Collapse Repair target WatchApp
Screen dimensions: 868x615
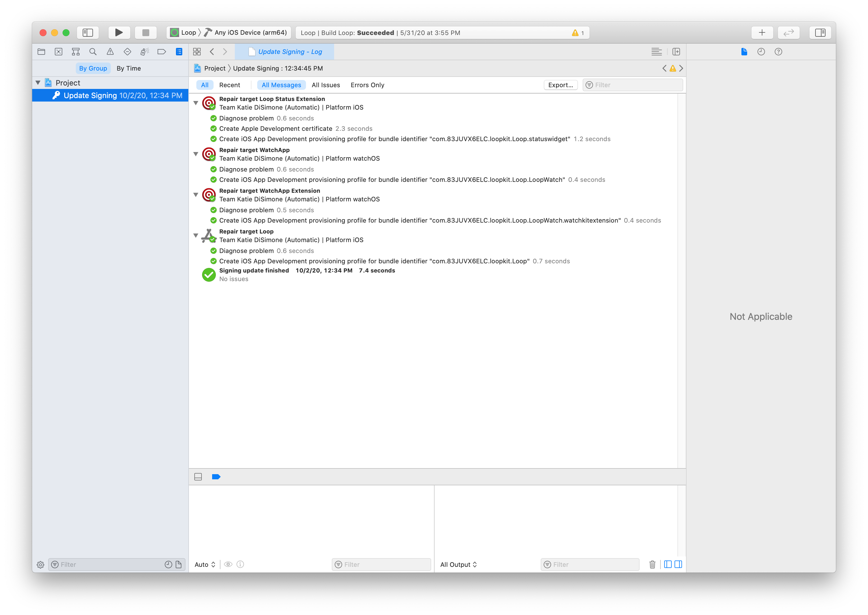tap(196, 154)
